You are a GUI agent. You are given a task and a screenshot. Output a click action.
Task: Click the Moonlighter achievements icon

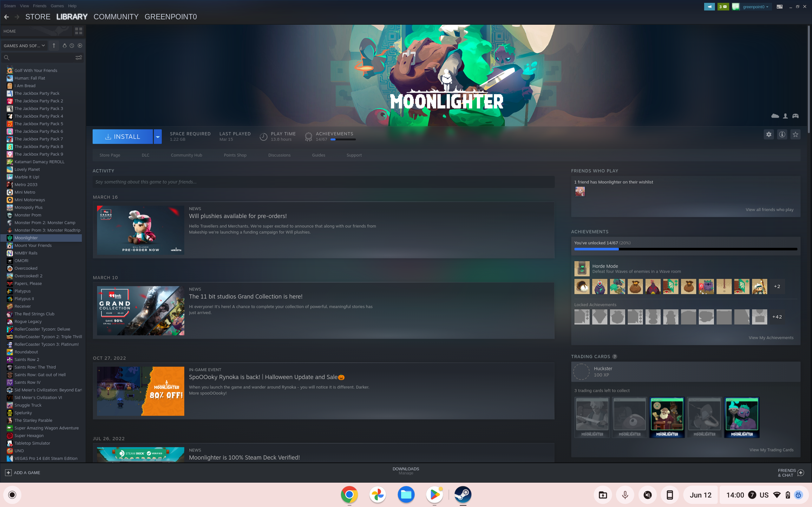click(x=309, y=137)
